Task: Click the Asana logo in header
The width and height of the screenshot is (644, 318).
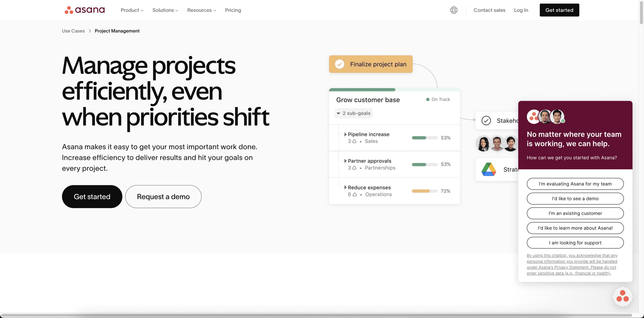Action: tap(85, 10)
